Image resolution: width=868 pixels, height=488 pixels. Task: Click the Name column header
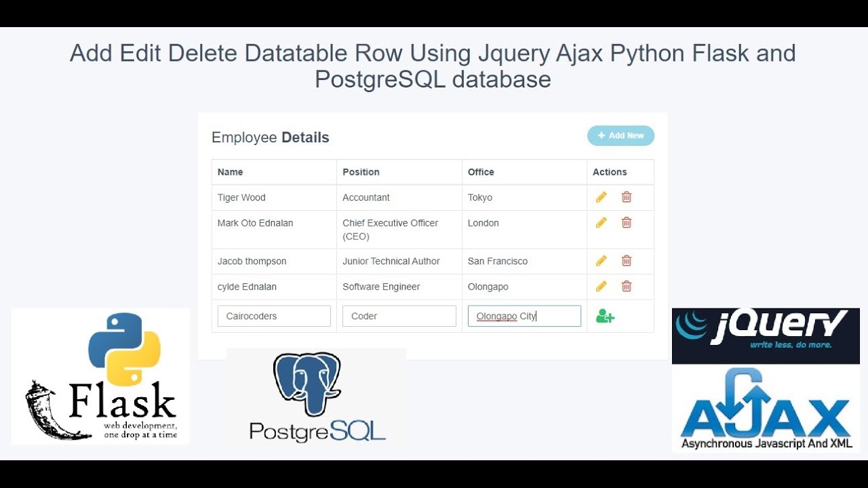(274, 172)
